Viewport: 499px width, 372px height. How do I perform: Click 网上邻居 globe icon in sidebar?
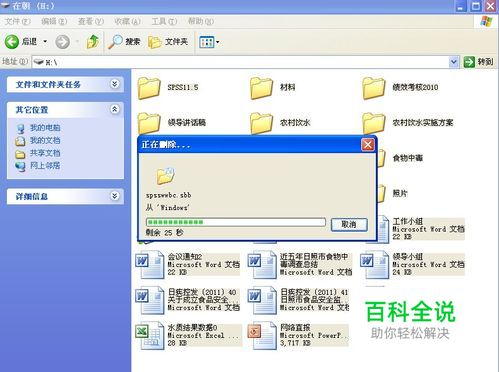[x=20, y=166]
